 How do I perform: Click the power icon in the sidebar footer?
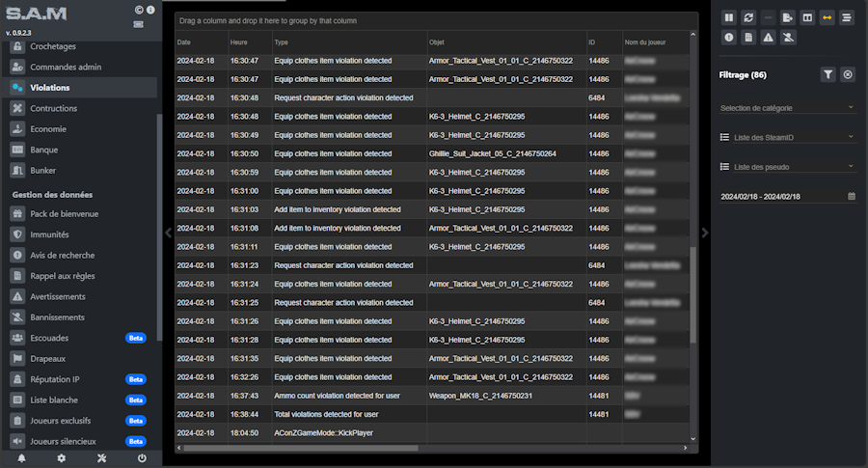(142, 458)
